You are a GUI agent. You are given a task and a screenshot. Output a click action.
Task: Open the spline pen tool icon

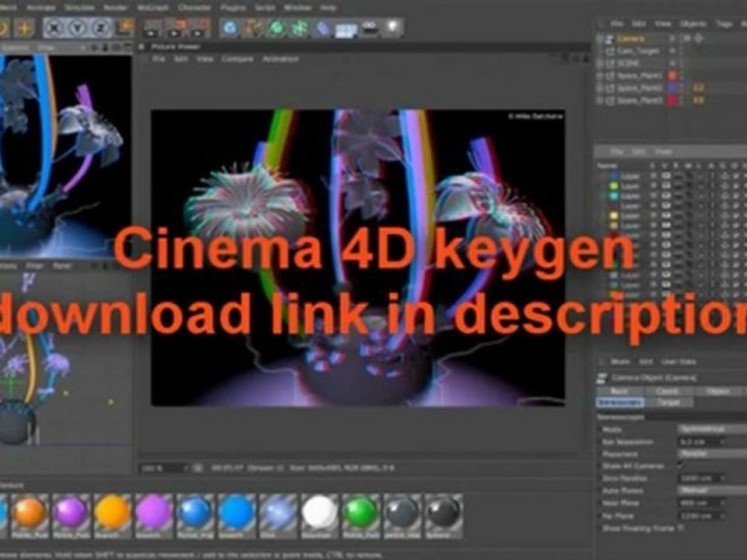[253, 28]
